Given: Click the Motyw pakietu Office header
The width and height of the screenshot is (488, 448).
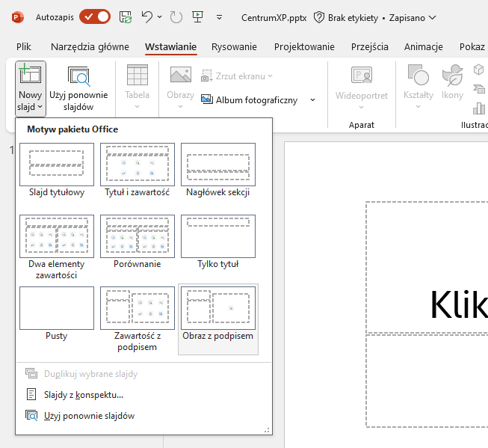Looking at the screenshot, I should (x=72, y=129).
